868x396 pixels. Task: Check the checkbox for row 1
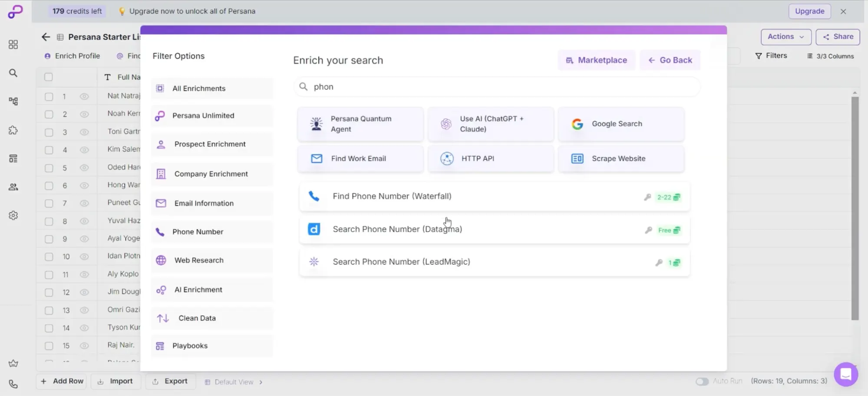(x=49, y=96)
